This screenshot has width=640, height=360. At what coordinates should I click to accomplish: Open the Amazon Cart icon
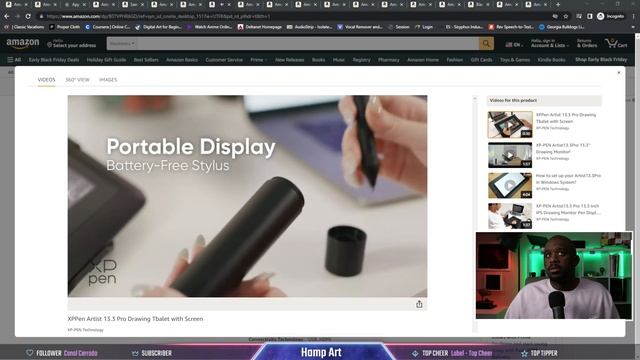click(x=616, y=43)
